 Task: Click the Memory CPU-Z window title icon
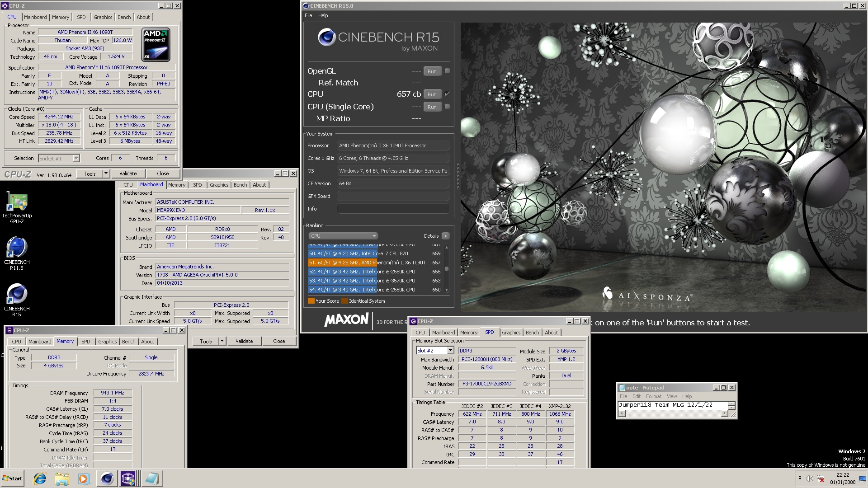[x=9, y=330]
